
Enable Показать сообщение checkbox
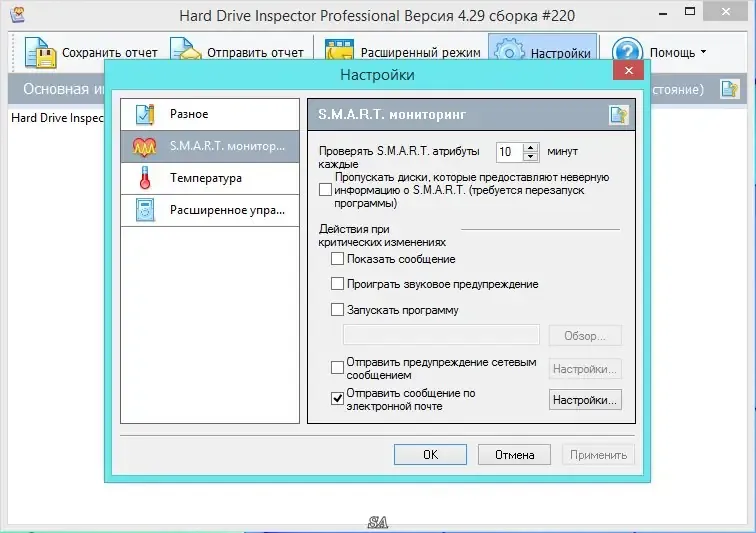[x=338, y=259]
